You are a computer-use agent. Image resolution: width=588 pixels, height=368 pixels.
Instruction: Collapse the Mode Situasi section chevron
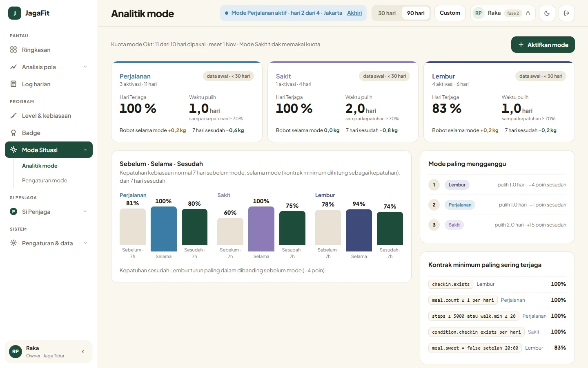[85, 150]
